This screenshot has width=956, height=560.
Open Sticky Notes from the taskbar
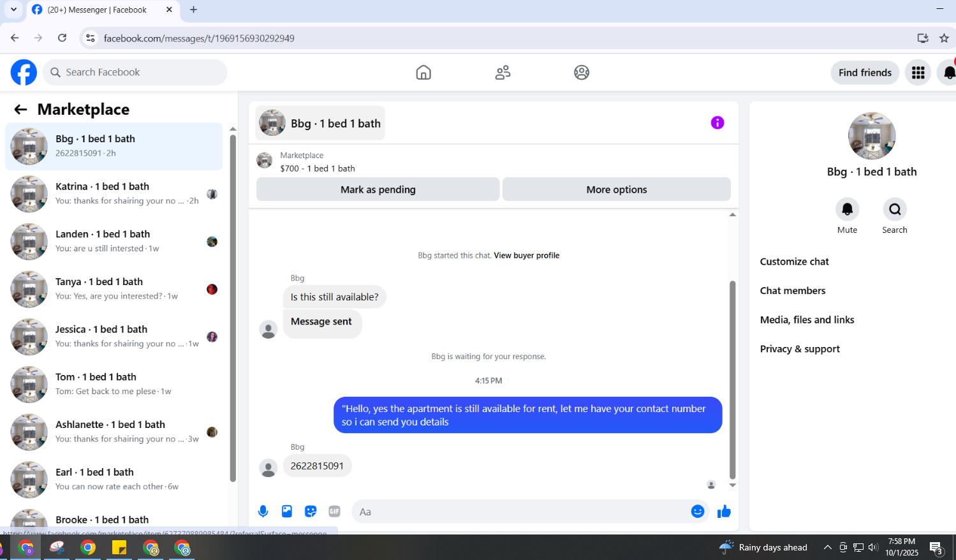tap(119, 548)
